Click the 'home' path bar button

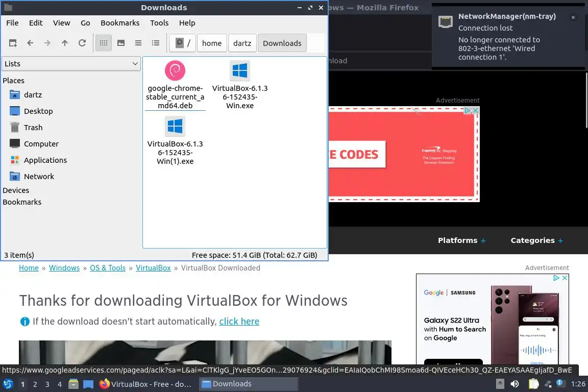pos(212,43)
